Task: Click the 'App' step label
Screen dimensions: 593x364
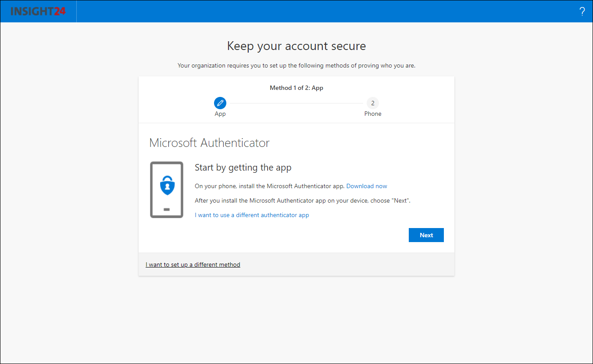Action: [x=220, y=114]
